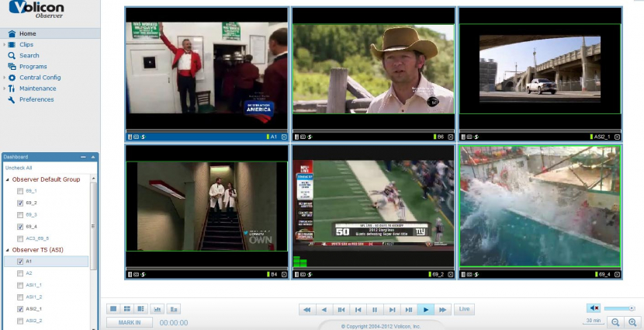
Task: Close the A1 player
Action: (x=284, y=137)
